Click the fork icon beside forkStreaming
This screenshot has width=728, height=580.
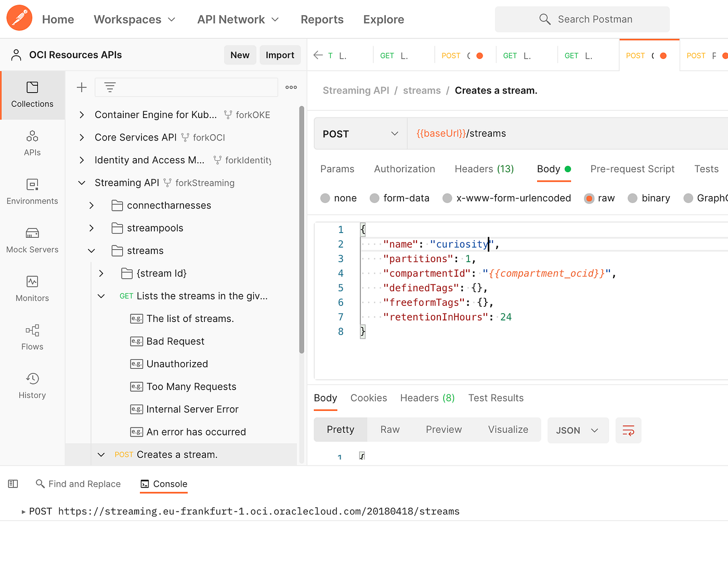[167, 183]
